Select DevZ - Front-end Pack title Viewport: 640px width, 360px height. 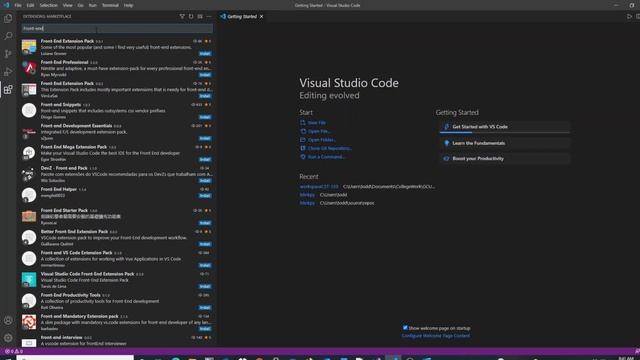click(x=64, y=168)
